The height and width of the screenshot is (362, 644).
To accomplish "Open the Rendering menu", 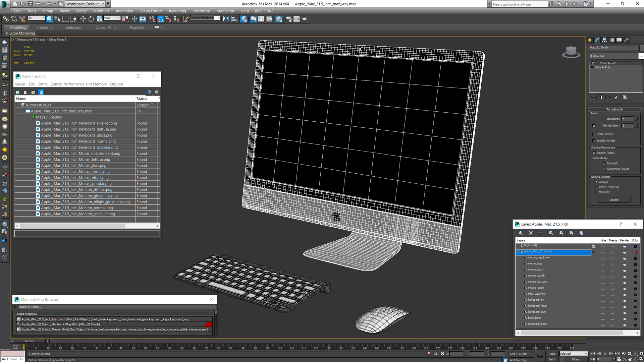I will coord(177,11).
